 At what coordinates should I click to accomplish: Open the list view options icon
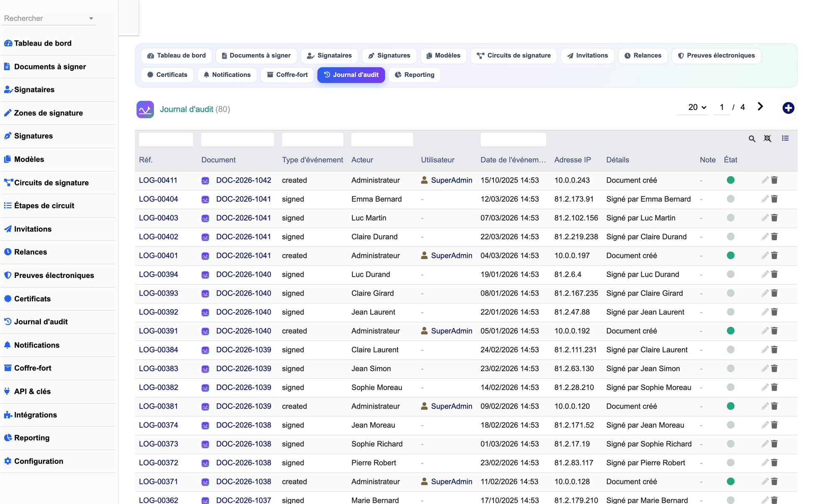785,138
